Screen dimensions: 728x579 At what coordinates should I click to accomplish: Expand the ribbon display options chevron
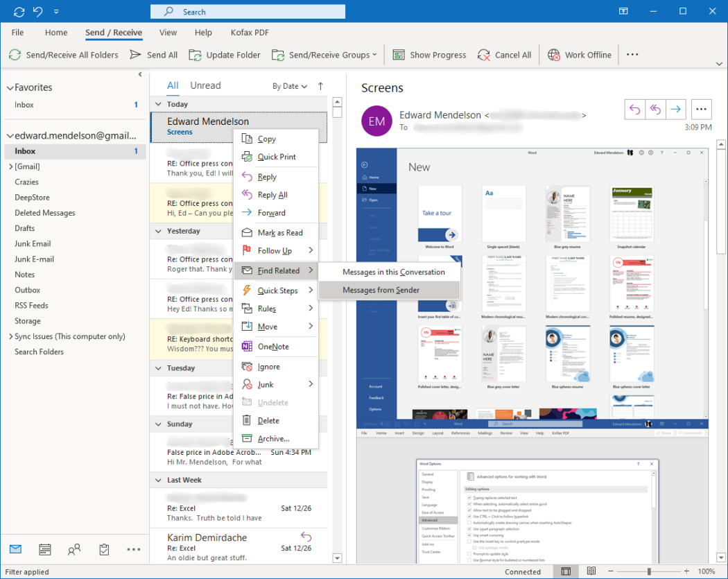point(719,64)
